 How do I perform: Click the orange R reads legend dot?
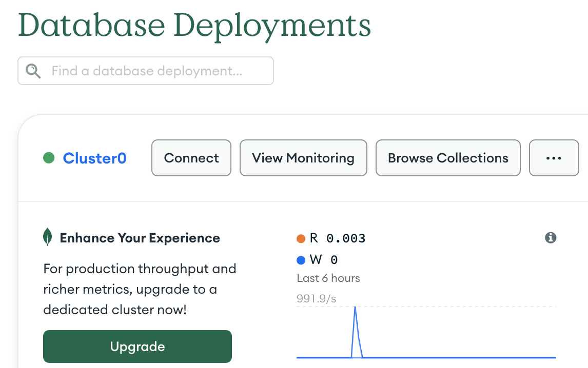click(301, 239)
